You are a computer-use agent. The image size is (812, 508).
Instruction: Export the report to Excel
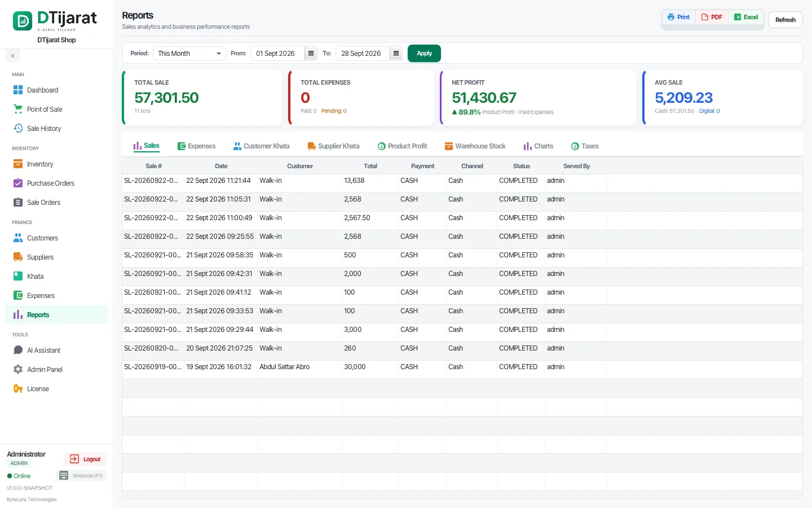coord(746,17)
